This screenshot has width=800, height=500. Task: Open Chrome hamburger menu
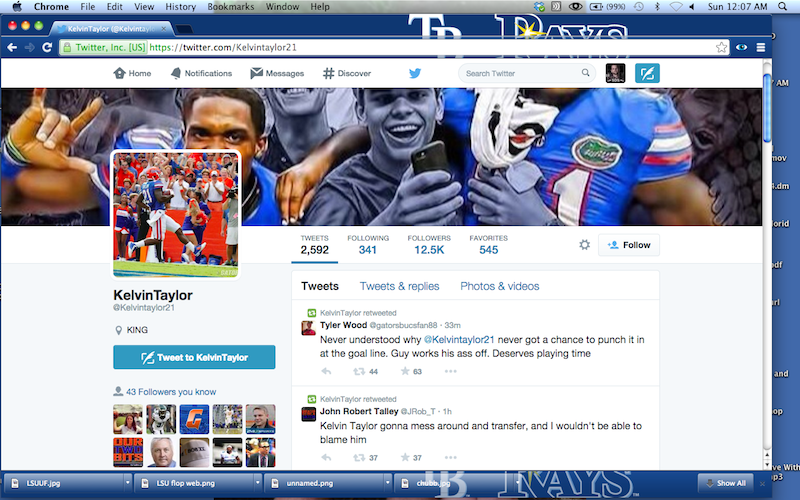pyautogui.click(x=761, y=47)
